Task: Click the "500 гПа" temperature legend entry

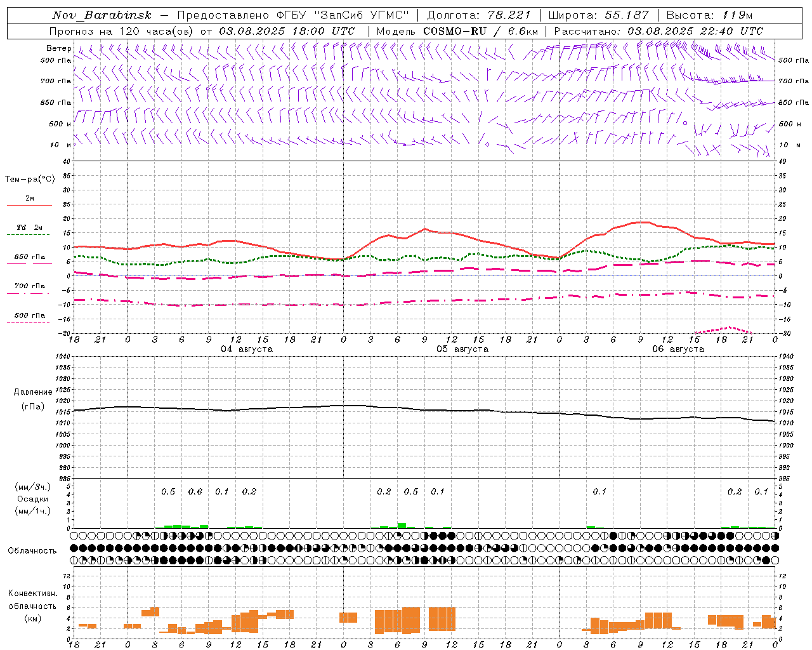Action: [30, 315]
